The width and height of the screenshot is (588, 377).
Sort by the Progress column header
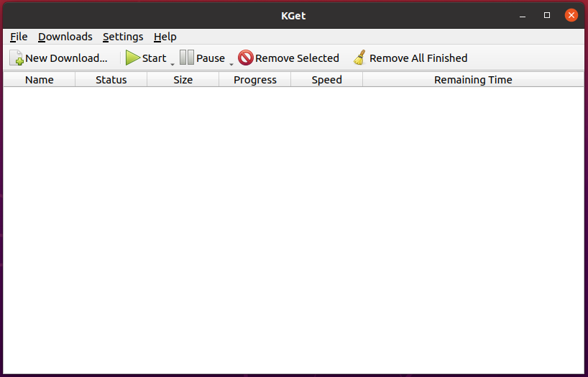255,80
